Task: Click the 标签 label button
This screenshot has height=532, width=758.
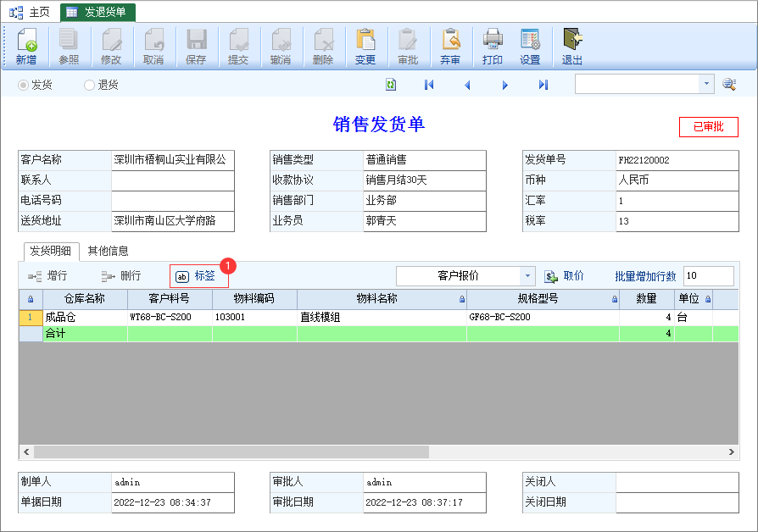Action: tap(198, 276)
